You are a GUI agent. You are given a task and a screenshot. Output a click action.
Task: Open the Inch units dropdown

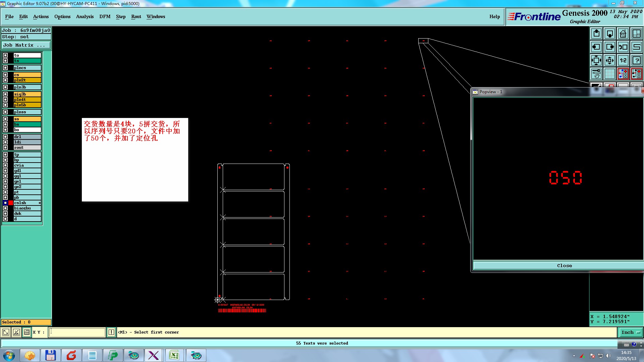[631, 332]
